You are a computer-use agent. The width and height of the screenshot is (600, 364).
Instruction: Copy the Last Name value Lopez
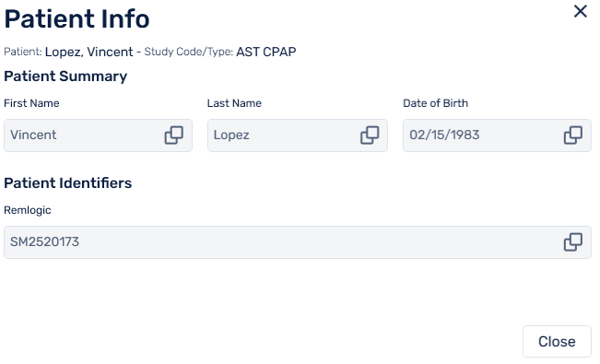370,135
